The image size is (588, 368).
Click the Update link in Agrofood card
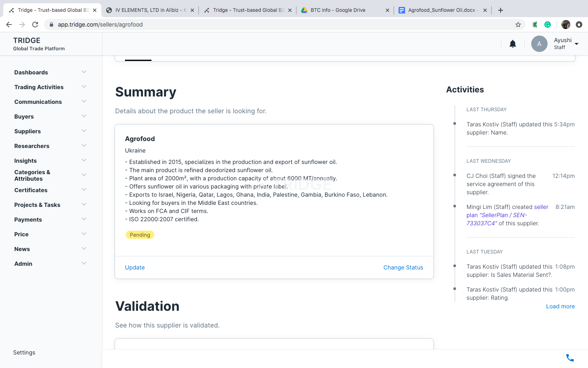click(x=135, y=267)
